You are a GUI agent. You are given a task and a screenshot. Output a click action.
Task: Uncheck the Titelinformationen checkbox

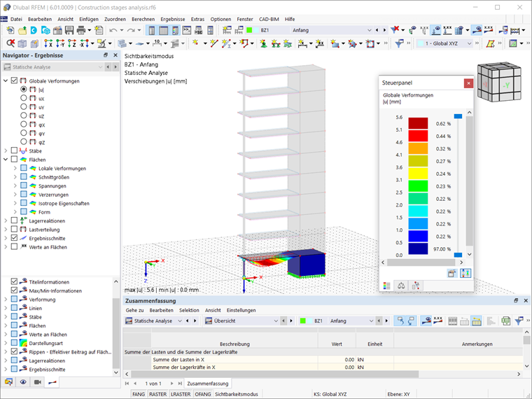pos(14,281)
